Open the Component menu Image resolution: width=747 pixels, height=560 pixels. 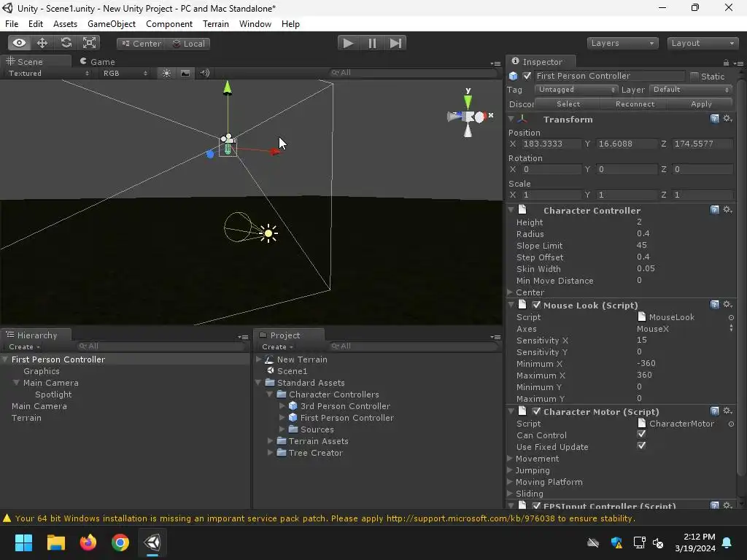169,24
